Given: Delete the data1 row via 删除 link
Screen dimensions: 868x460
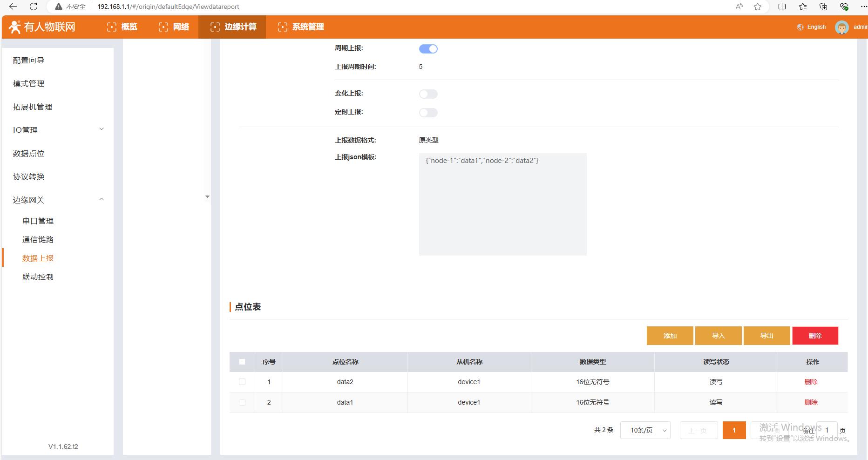Looking at the screenshot, I should [811, 402].
